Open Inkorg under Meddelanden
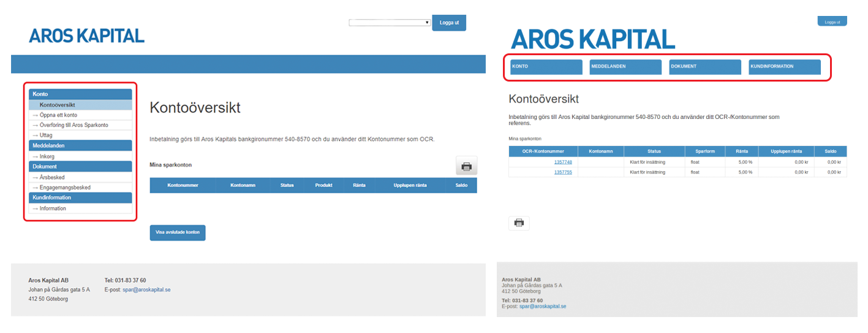 pos(47,156)
